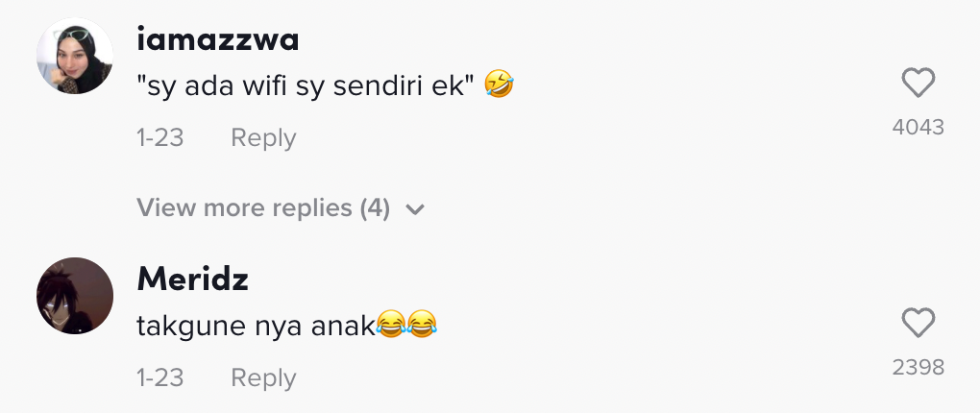Go to the Meridz username profile

(192, 279)
